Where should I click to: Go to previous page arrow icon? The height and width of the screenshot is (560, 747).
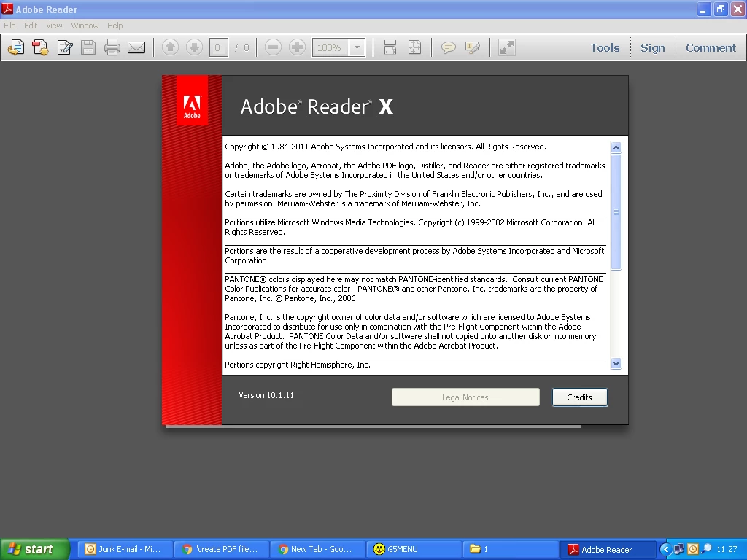click(x=170, y=47)
